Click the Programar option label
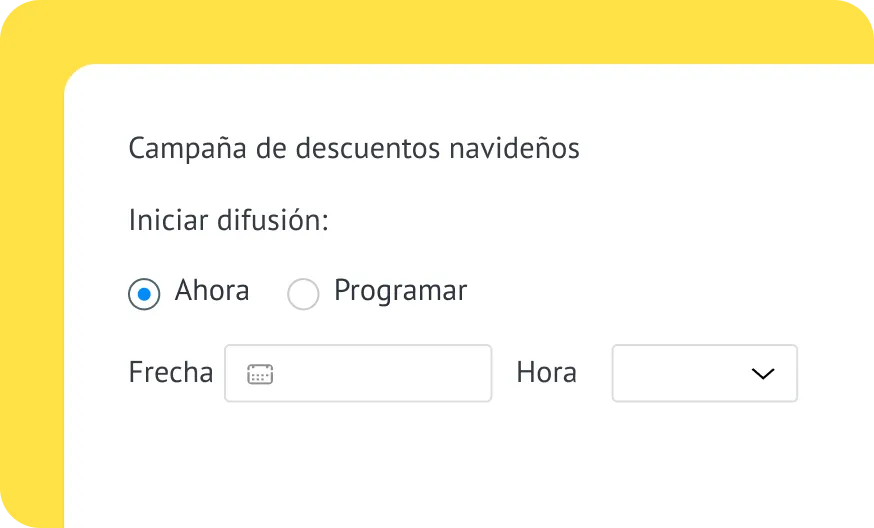 coord(400,291)
